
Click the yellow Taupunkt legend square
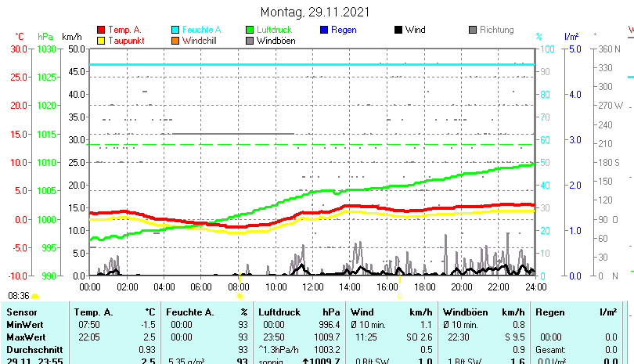101,40
